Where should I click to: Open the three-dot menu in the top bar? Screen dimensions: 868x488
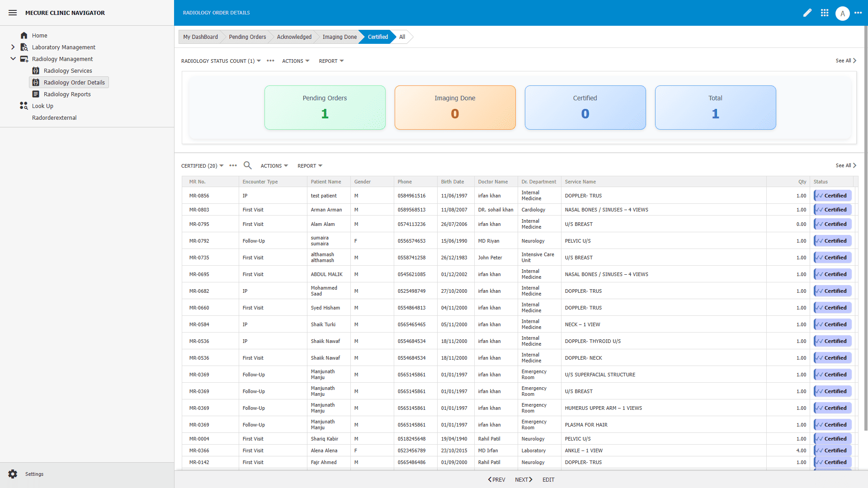pos(859,13)
